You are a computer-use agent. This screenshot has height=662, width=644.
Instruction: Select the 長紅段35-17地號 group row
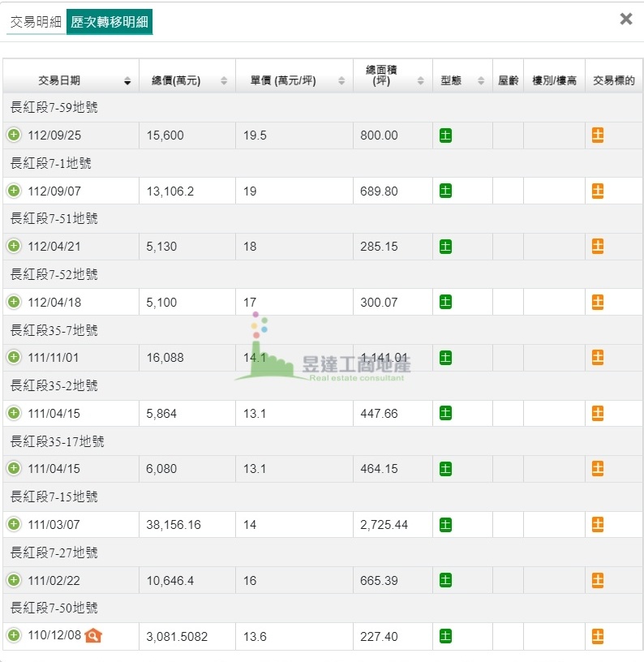click(323, 441)
